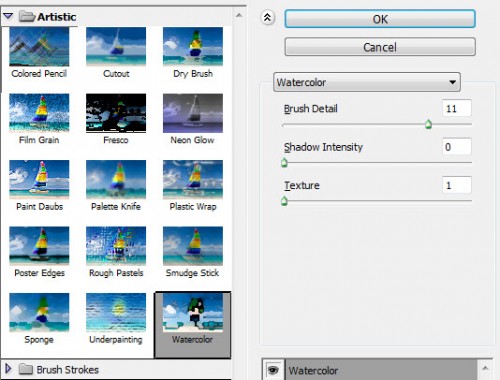Apply the Underpainting filter thumbnail

click(116, 312)
